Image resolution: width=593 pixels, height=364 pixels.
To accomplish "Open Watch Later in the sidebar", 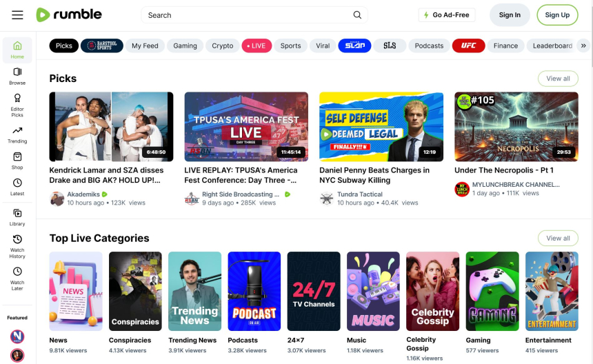I will click(x=17, y=279).
